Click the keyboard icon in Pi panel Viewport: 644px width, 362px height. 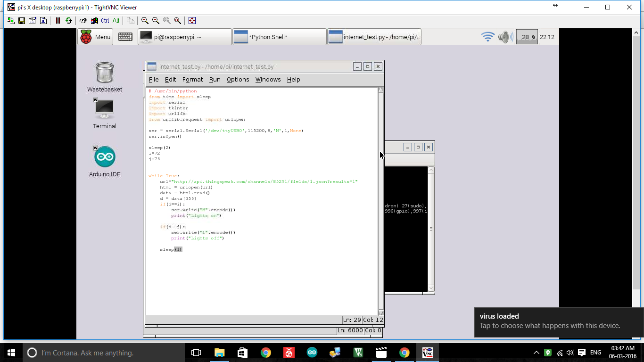[x=125, y=37]
